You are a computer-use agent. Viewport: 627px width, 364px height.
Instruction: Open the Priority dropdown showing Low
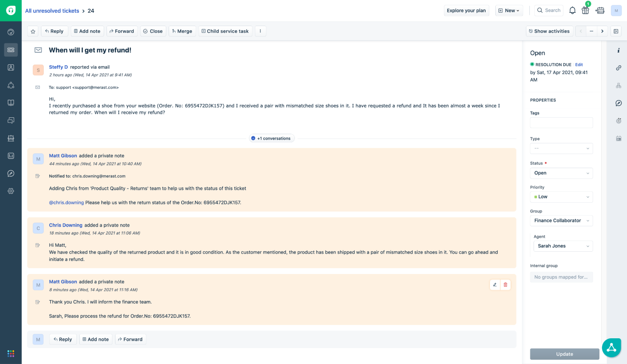point(561,197)
